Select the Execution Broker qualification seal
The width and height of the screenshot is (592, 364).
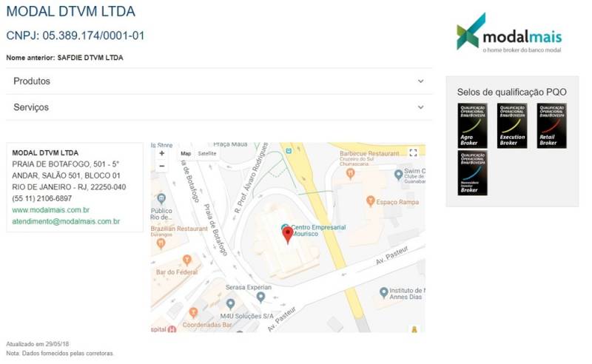pyautogui.click(x=512, y=125)
